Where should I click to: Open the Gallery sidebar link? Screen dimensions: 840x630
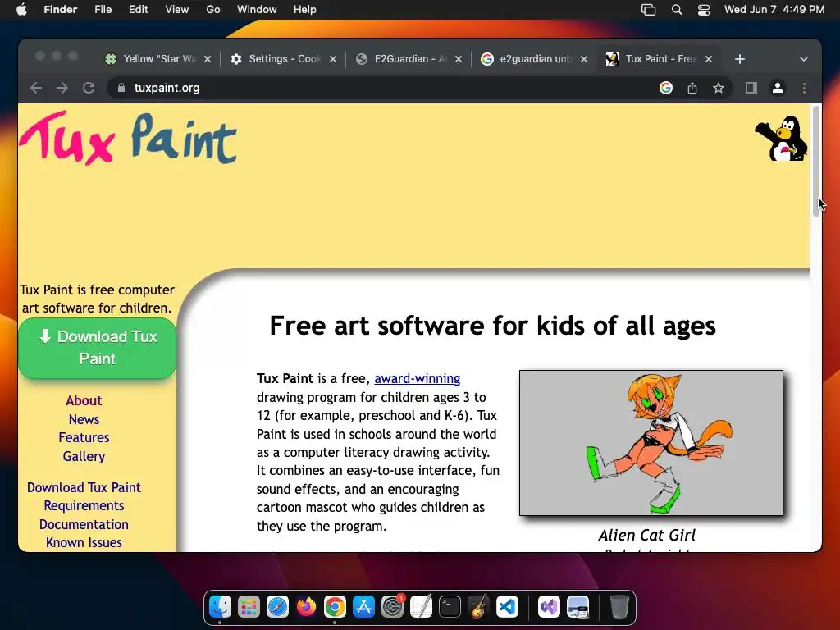(x=84, y=456)
